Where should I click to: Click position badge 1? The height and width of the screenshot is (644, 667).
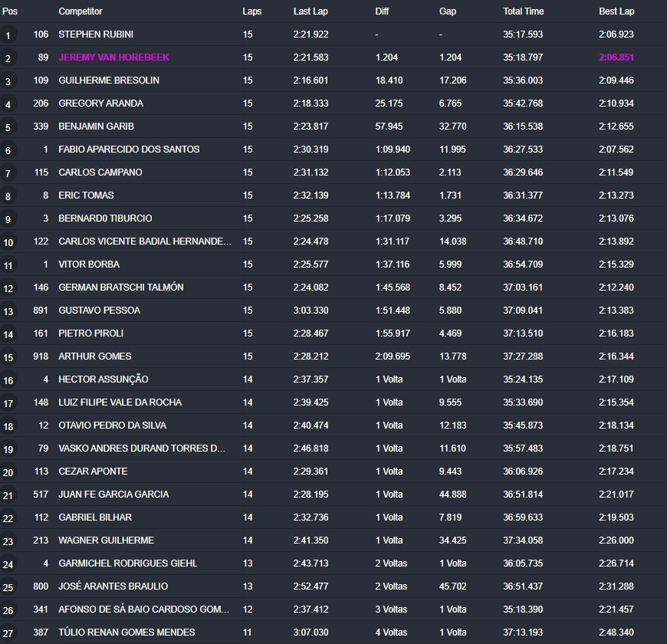pyautogui.click(x=8, y=36)
